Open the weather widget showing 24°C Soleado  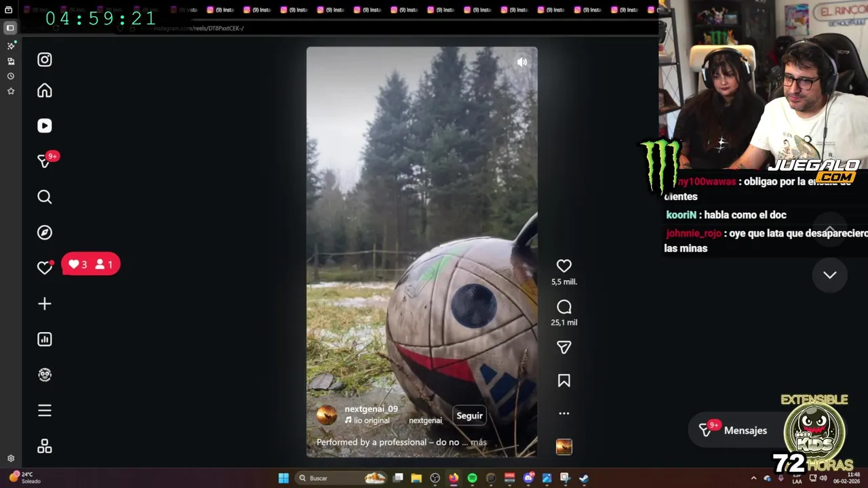click(24, 478)
